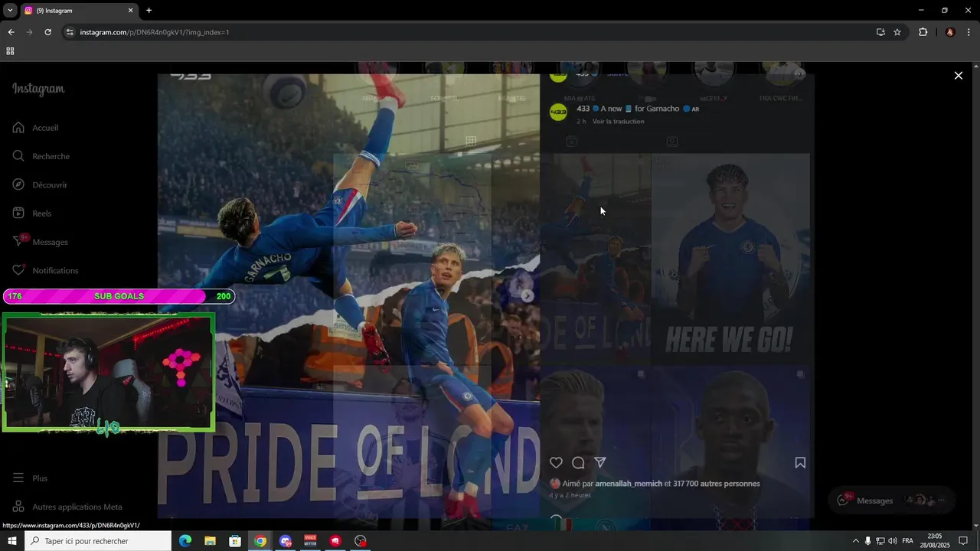Open amenallah_memich profile from the likes line

coord(628,484)
